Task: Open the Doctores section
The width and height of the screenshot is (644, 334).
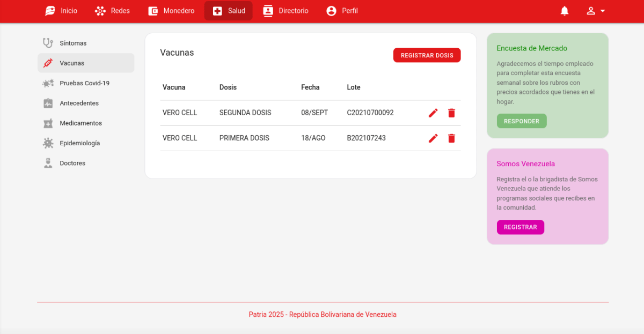Action: click(x=72, y=163)
